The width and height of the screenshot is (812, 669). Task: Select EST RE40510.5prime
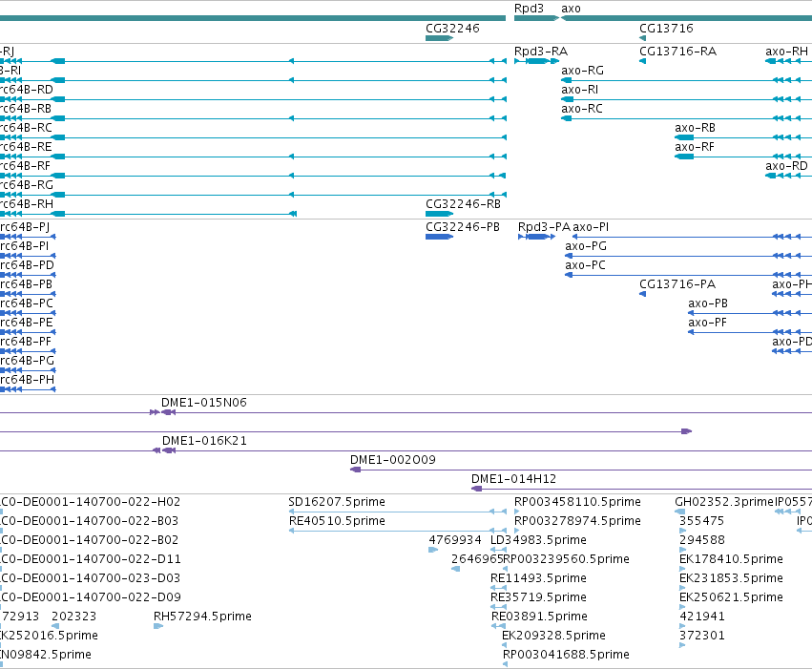pyautogui.click(x=337, y=521)
